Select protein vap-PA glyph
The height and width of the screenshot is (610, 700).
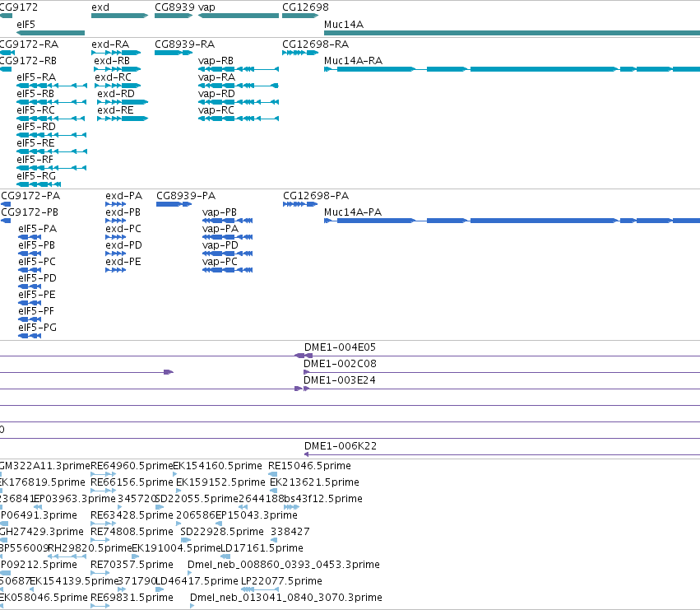(228, 237)
